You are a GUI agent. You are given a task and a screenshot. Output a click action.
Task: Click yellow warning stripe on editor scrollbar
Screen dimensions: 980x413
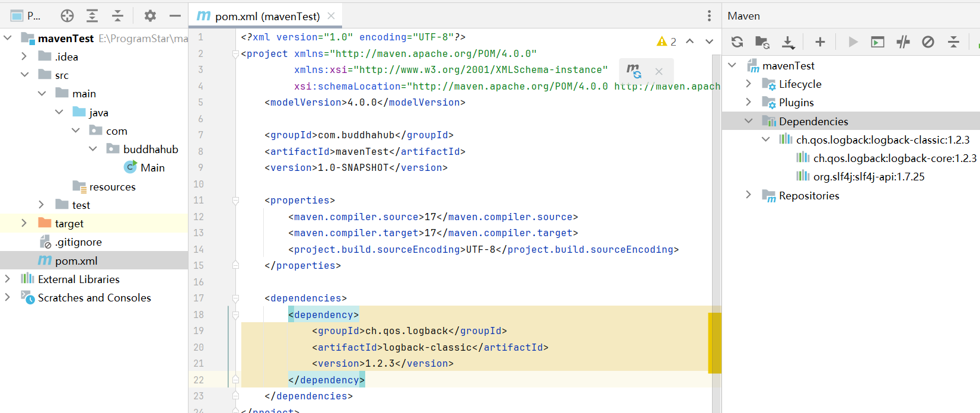(x=714, y=342)
